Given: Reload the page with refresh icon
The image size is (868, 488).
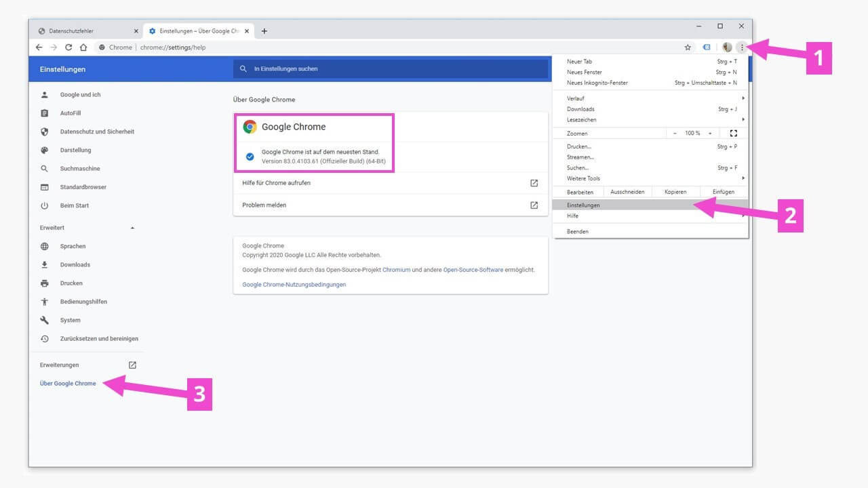Looking at the screenshot, I should pos(68,47).
